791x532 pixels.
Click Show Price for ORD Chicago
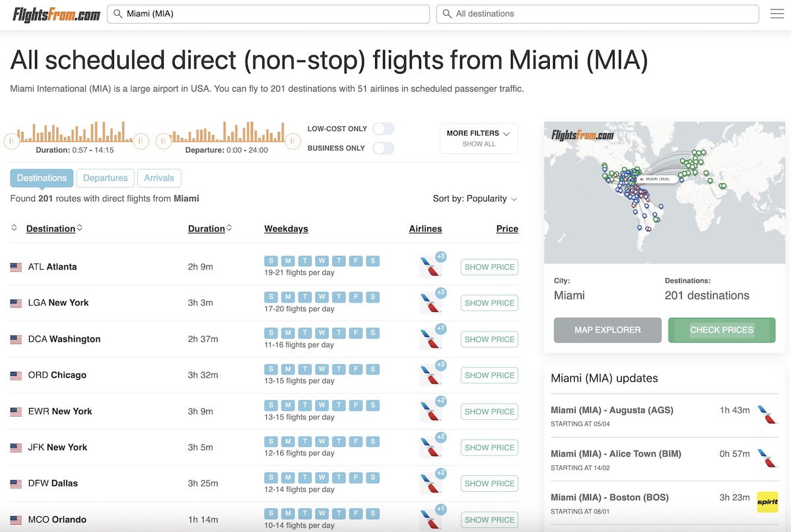coord(489,376)
